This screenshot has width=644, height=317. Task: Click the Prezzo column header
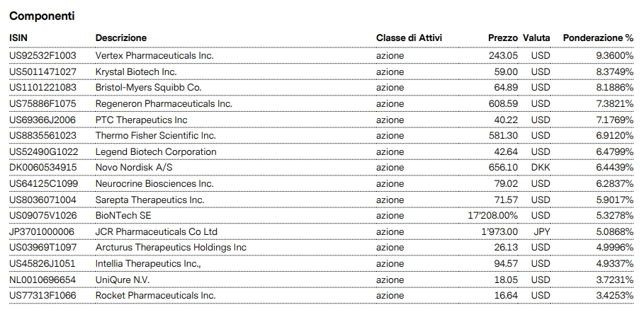click(x=503, y=38)
